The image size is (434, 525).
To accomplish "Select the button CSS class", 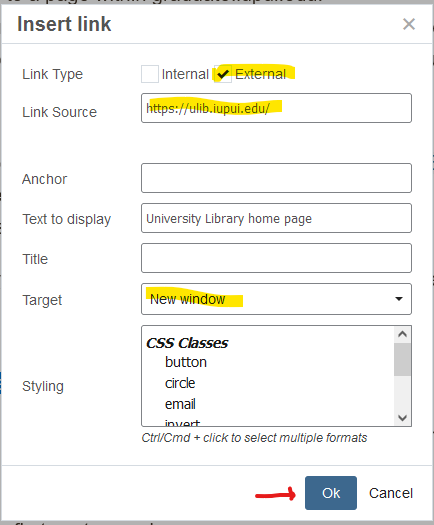I will pos(186,362).
